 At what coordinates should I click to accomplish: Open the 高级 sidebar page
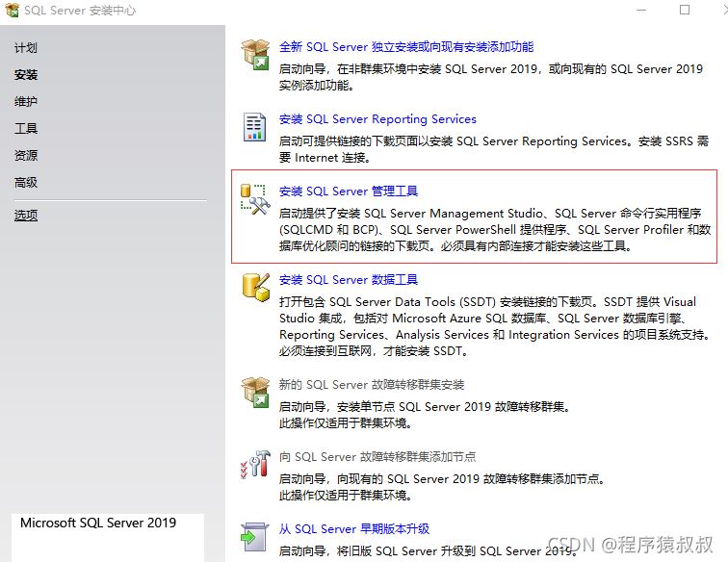pos(26,183)
